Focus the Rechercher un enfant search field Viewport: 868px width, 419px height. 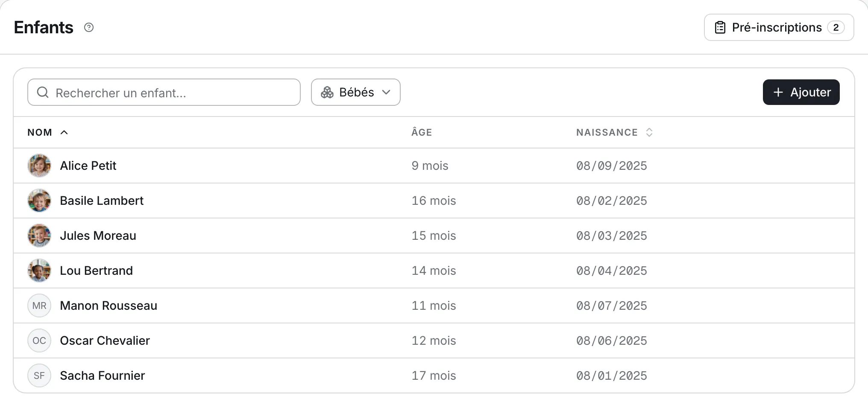164,92
